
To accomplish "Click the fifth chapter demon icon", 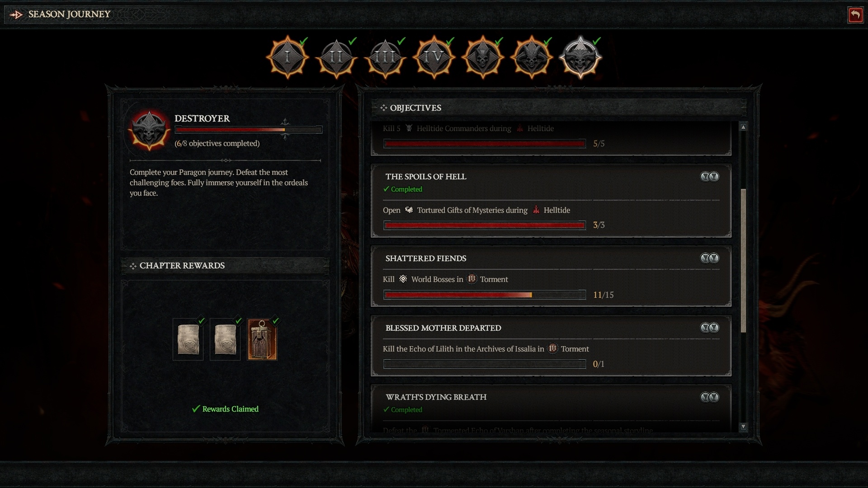I will (483, 56).
